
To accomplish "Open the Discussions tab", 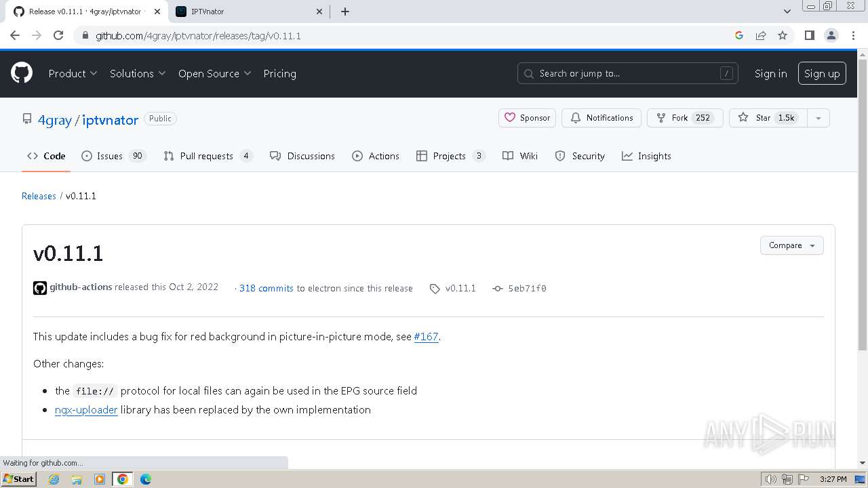I will coord(302,156).
